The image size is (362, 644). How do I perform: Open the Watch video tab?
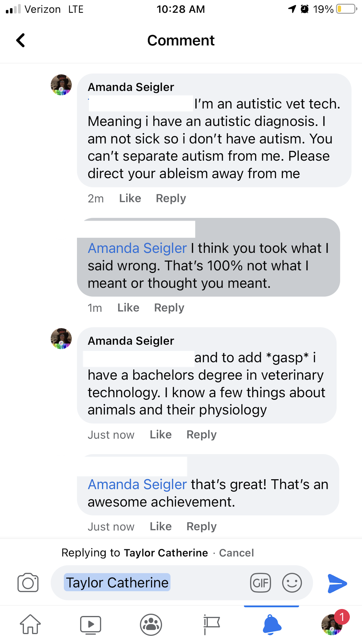90,624
